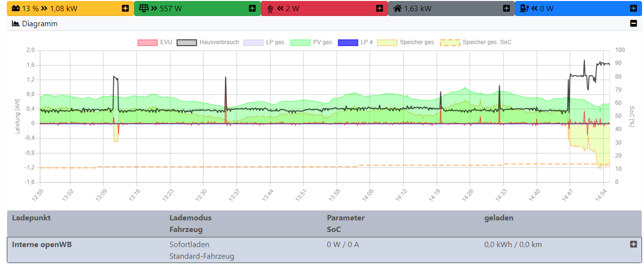Click the Parameter column header

pos(345,217)
